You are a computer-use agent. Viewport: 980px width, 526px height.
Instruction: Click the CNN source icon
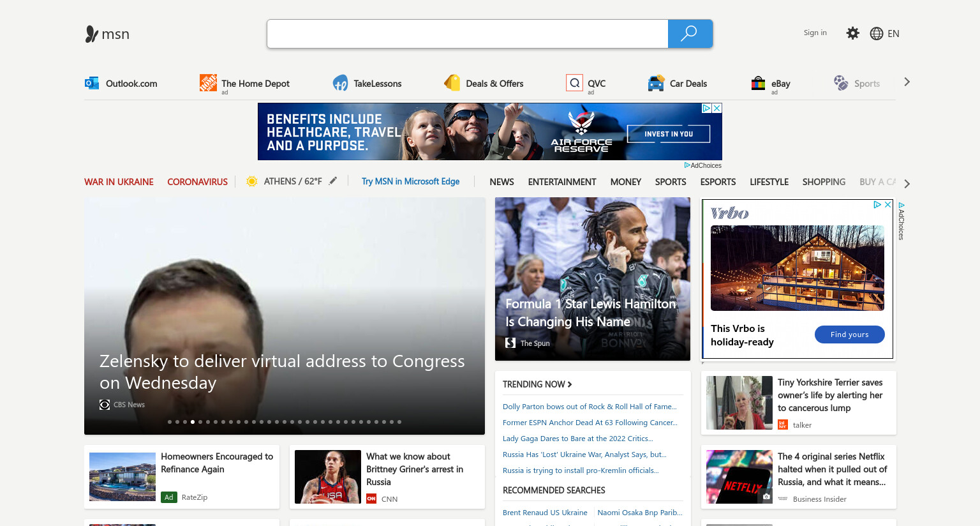(371, 499)
